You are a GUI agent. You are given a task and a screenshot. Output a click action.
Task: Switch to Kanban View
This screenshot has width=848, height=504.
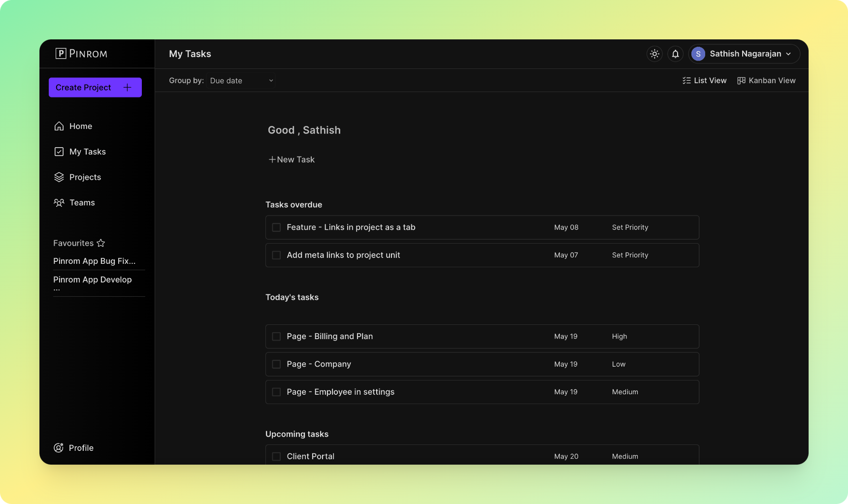click(766, 81)
